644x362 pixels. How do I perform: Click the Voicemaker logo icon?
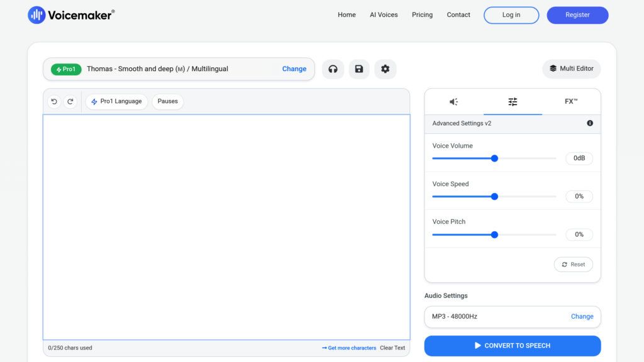pos(36,14)
